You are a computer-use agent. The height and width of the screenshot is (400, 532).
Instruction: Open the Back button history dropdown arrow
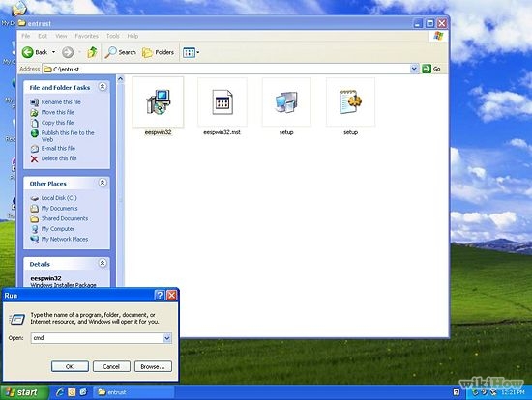click(x=53, y=52)
